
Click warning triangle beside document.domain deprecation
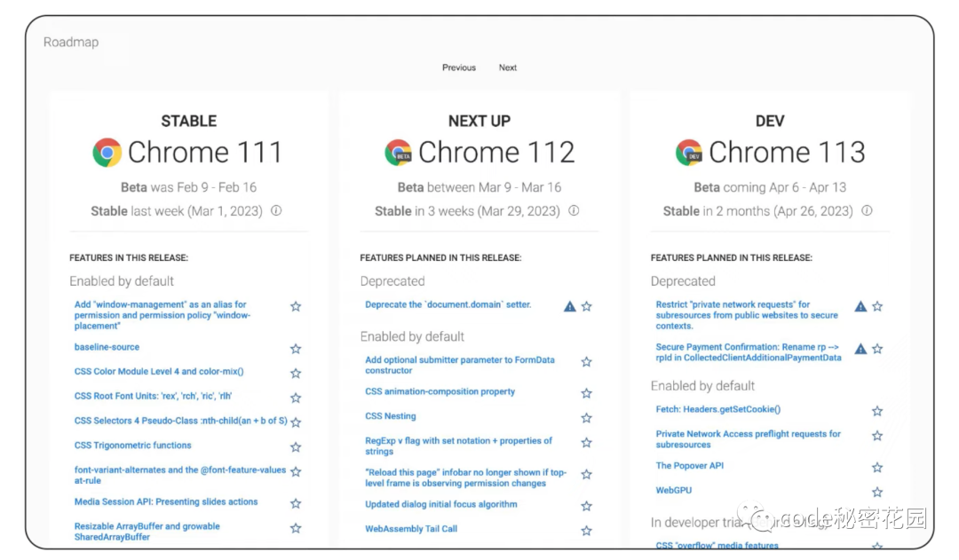click(569, 306)
